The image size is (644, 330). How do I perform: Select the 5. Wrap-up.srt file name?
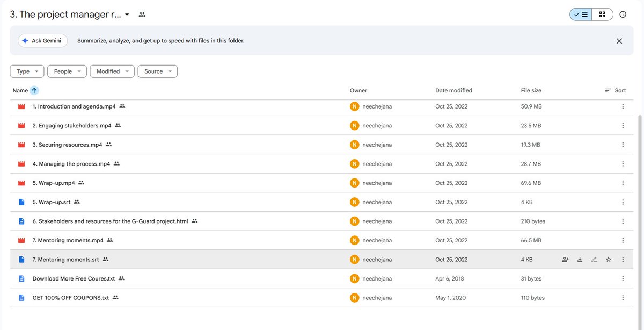(x=52, y=202)
